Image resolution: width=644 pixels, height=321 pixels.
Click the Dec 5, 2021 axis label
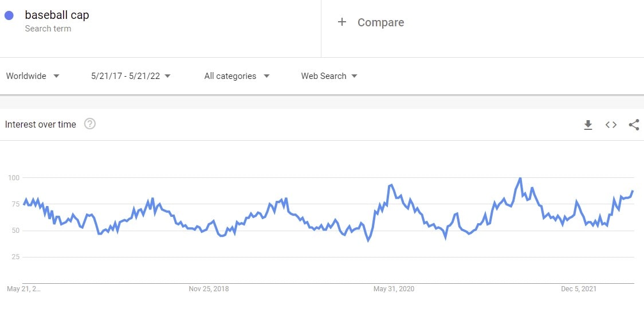pos(579,289)
